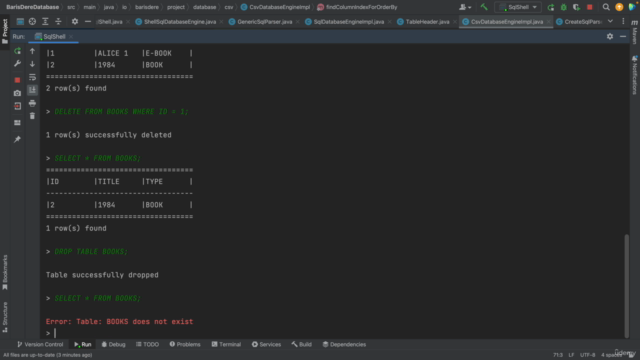
Task: Debug SqlShell with bug icon
Action: [564, 7]
